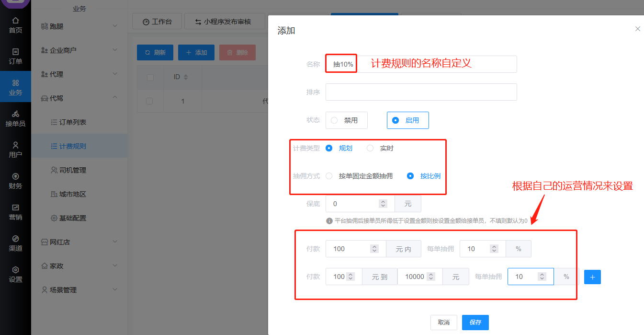Collapse the 代驾 menu group

tap(79, 98)
